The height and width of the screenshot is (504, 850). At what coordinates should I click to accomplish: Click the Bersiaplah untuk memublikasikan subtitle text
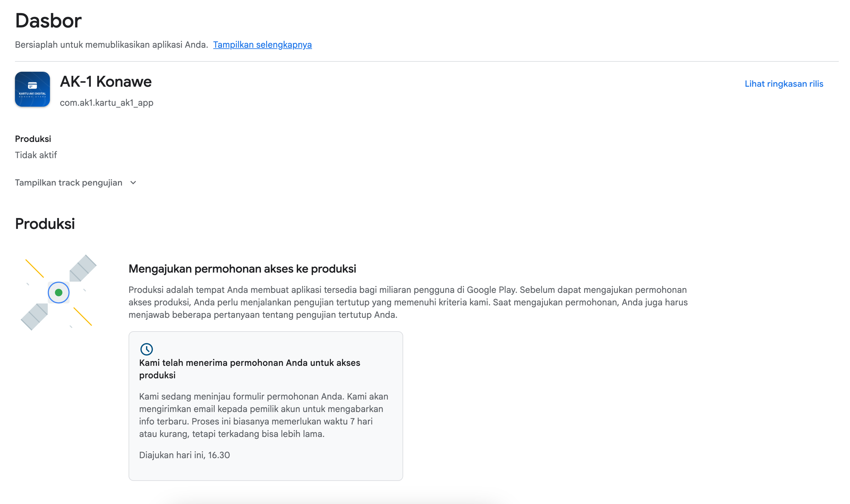point(111,45)
